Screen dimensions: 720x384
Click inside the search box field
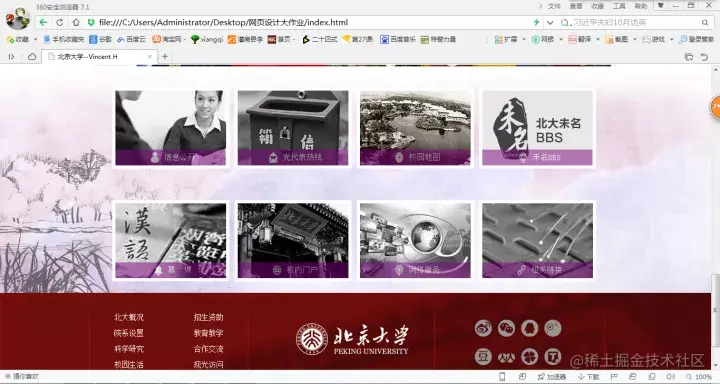(634, 23)
